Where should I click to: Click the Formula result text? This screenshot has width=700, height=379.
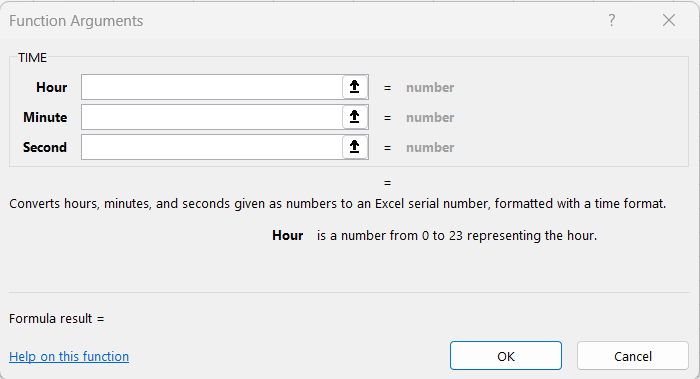(x=57, y=318)
